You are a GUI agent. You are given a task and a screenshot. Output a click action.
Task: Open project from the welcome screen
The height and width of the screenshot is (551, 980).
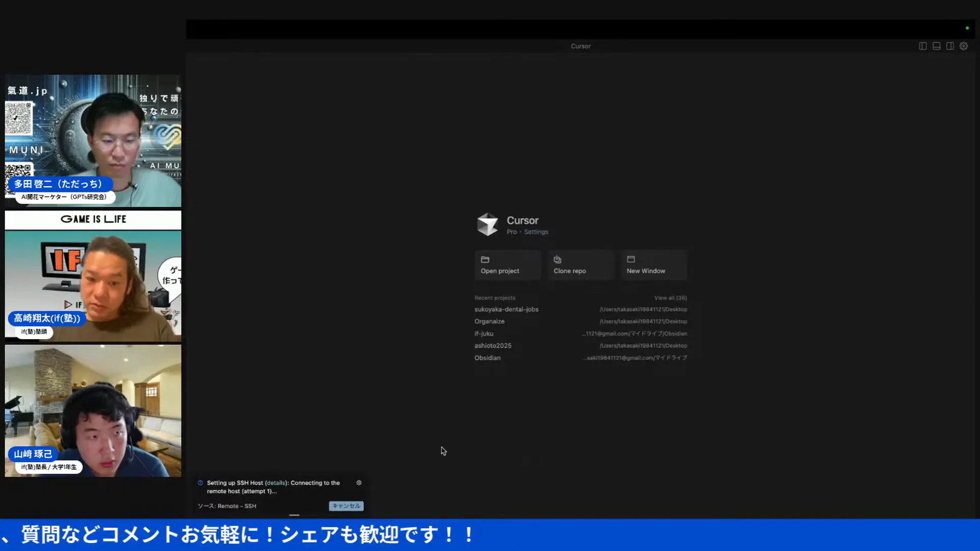507,265
